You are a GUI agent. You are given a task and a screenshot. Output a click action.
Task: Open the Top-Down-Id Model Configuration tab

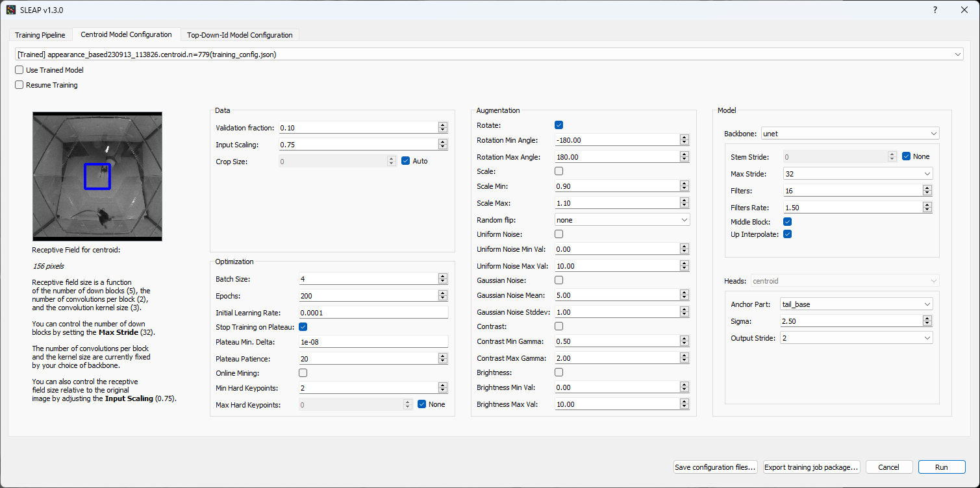pyautogui.click(x=239, y=34)
